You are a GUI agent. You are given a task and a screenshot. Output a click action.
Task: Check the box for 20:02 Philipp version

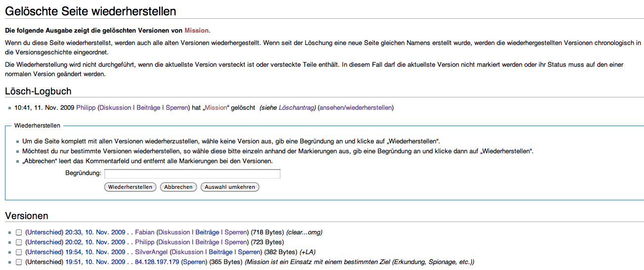(19, 242)
